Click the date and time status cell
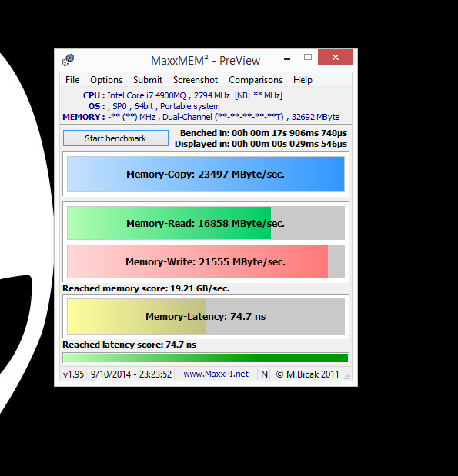 point(131,374)
